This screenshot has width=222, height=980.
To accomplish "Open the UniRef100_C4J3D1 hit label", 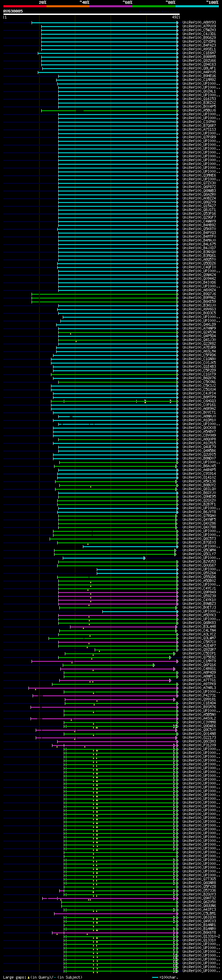I will [x=199, y=34].
